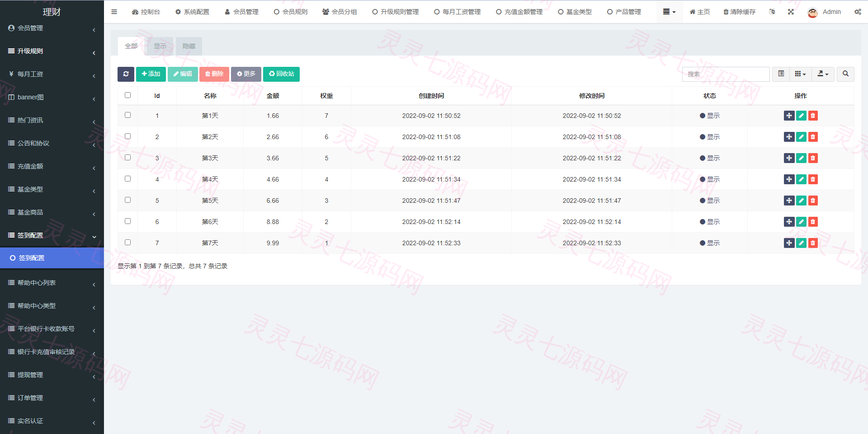
Task: Click the green edit icon in row 第1天
Action: [x=801, y=116]
